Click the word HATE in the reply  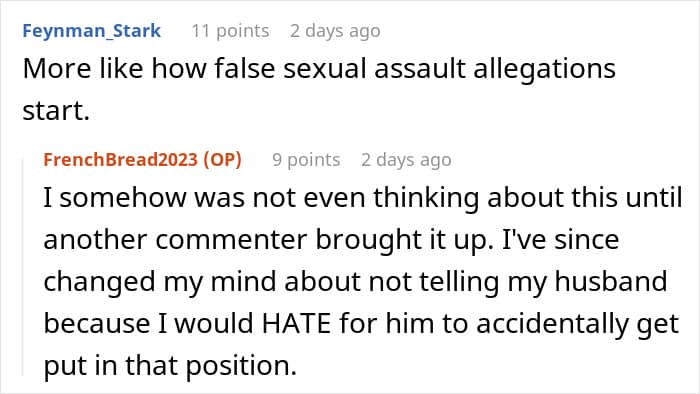click(x=296, y=323)
